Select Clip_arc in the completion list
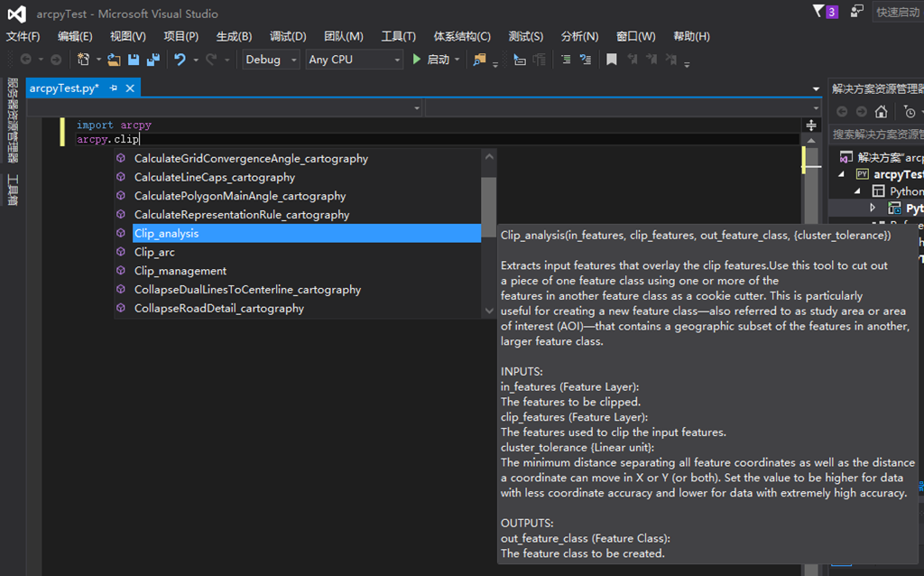Viewport: 924px width, 576px height. [x=298, y=252]
